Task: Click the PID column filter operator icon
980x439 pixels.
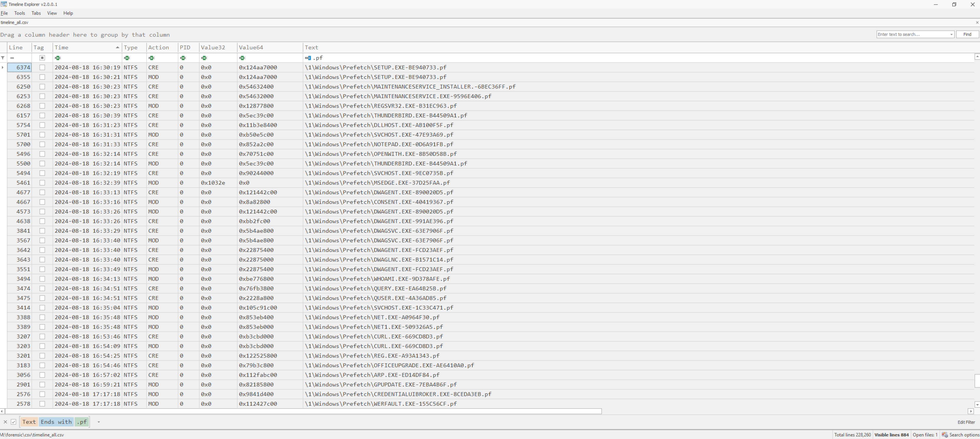Action: pos(183,58)
